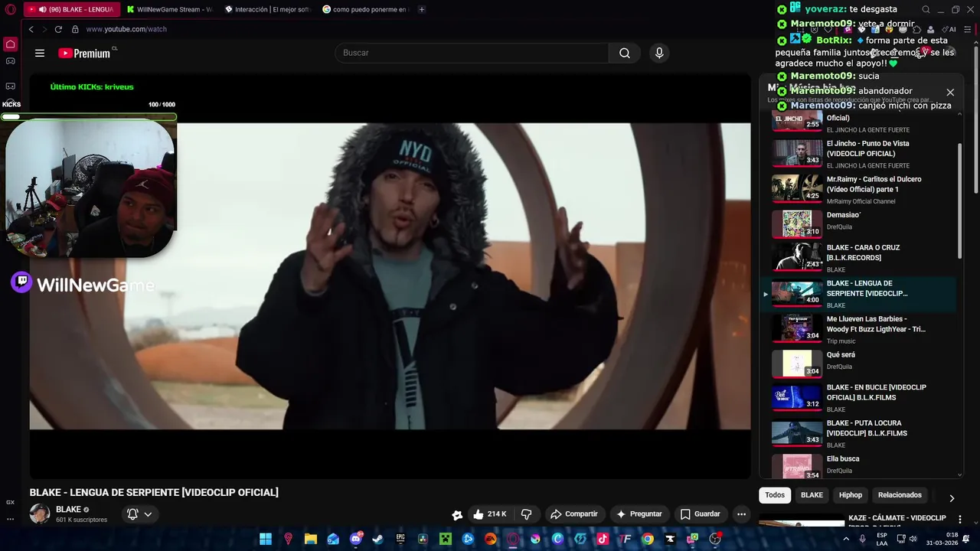Click the Buscar search field

coord(472,53)
